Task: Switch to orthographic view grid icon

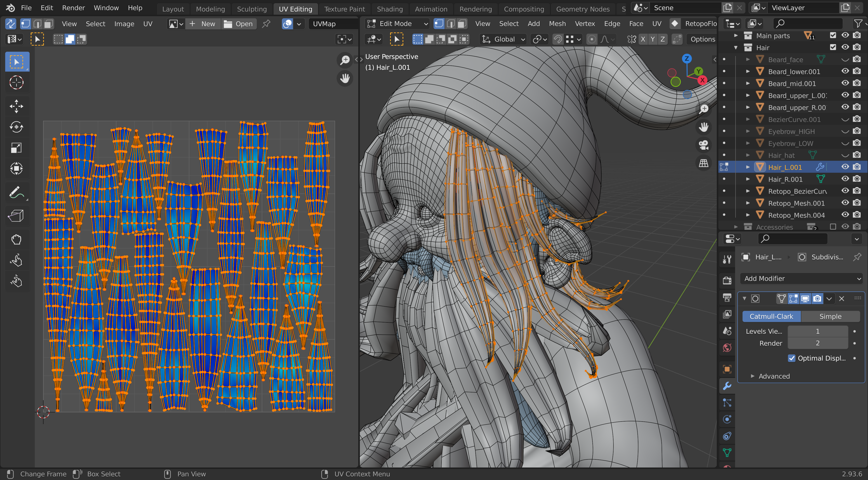Action: (704, 163)
